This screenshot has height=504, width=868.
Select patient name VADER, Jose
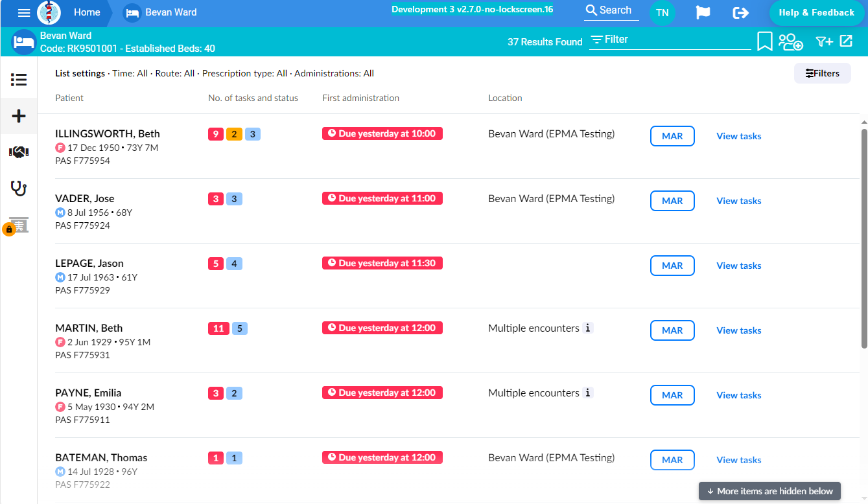(85, 198)
